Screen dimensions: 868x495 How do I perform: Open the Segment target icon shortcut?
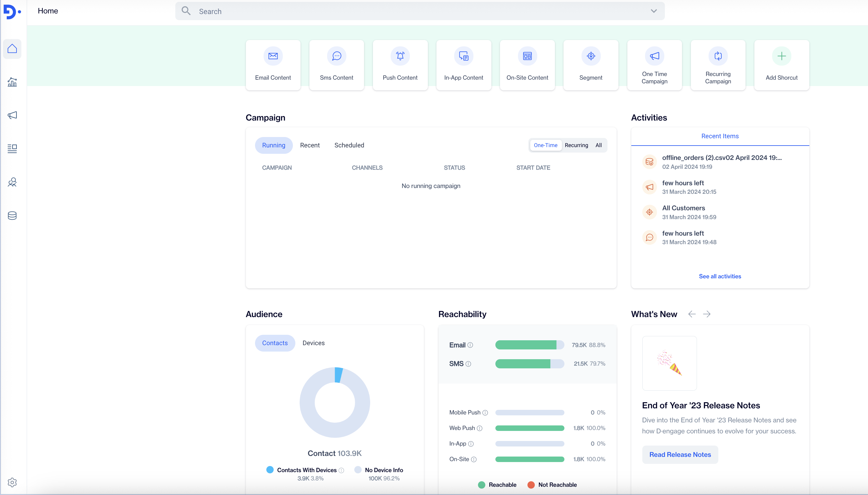[x=591, y=56]
